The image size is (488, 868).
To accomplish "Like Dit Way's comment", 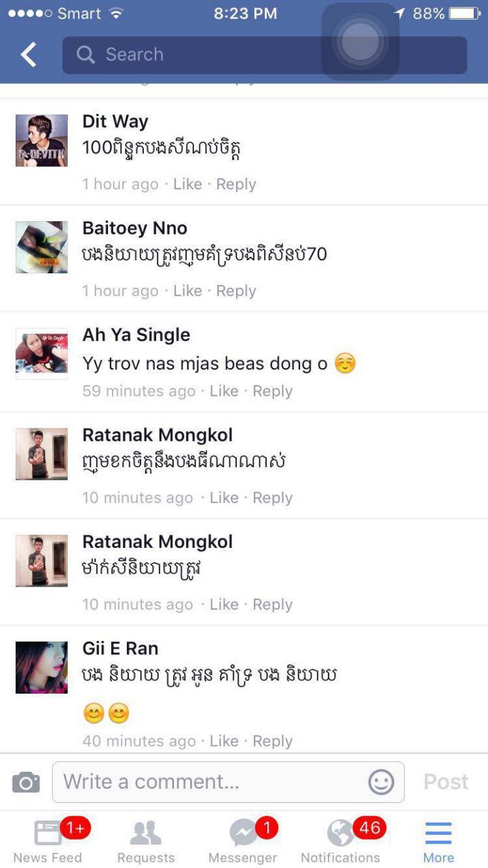I will (187, 184).
